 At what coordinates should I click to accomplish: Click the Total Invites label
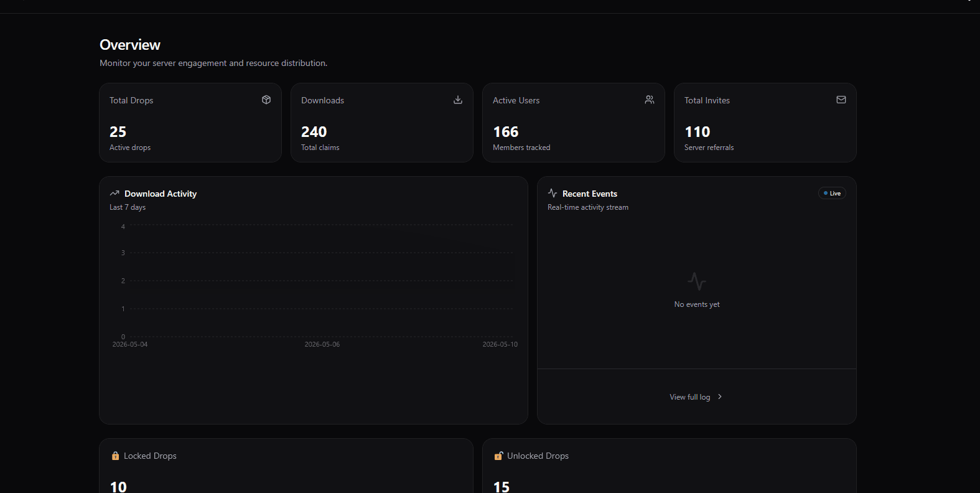707,100
